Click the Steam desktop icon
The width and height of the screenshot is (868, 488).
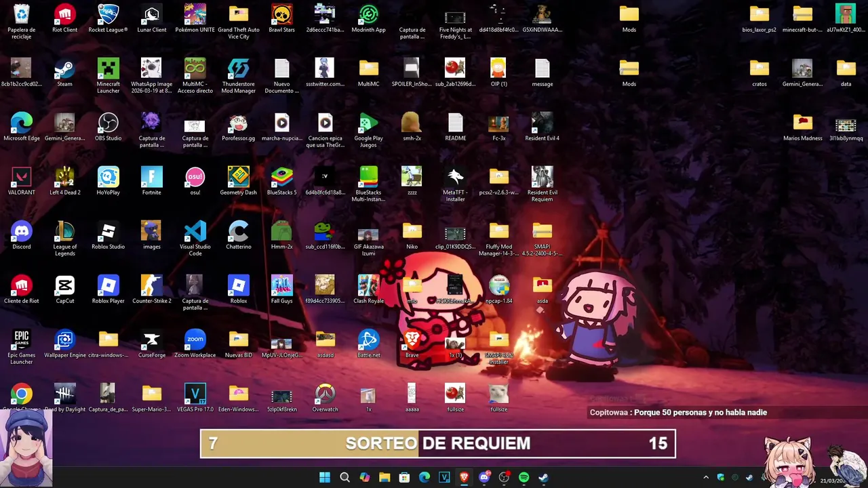click(64, 73)
